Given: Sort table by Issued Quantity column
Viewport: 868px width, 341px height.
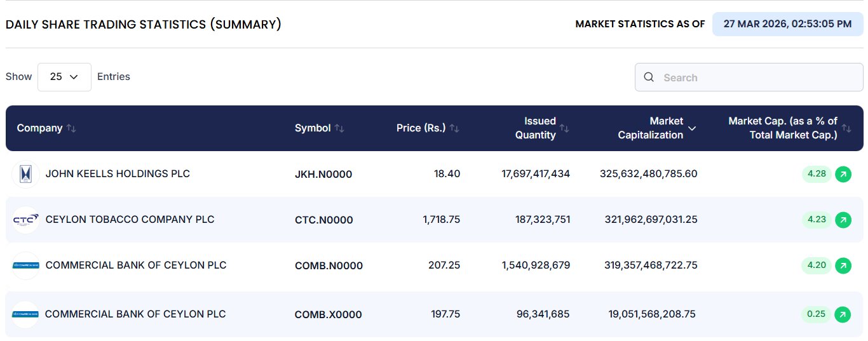Looking at the screenshot, I should tap(564, 128).
